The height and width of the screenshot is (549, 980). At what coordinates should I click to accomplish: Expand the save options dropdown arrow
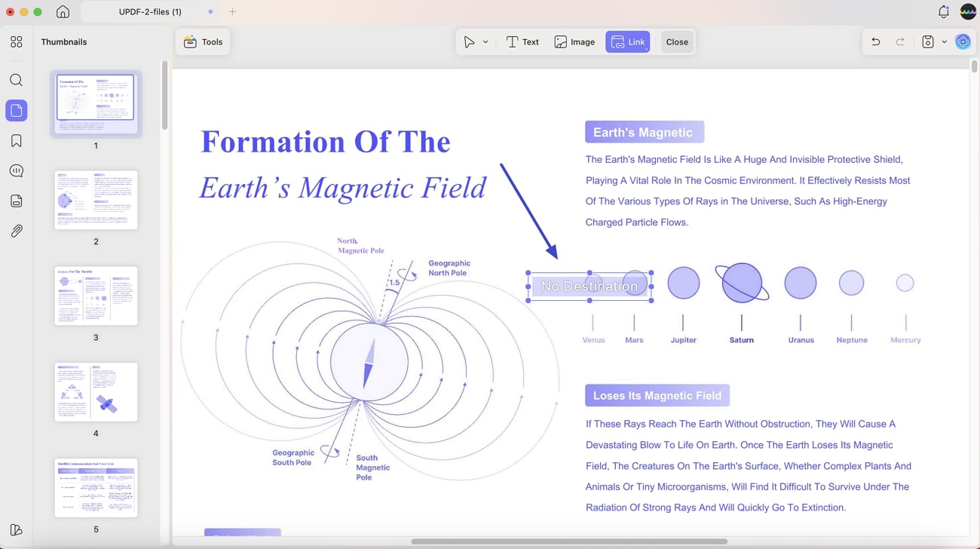944,42
